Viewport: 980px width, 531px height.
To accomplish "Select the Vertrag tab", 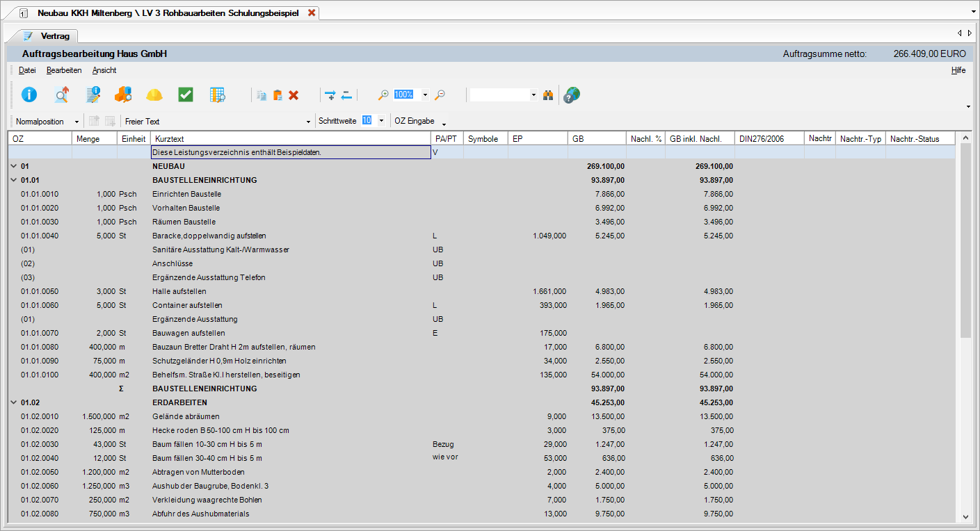I will 49,35.
